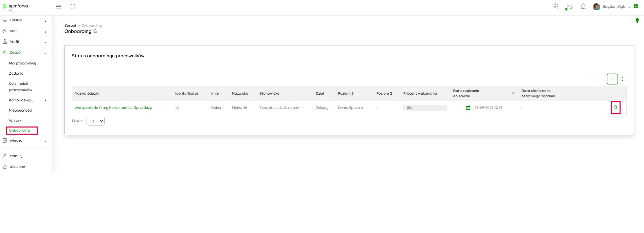Click the hamburger menu icon

[58, 6]
